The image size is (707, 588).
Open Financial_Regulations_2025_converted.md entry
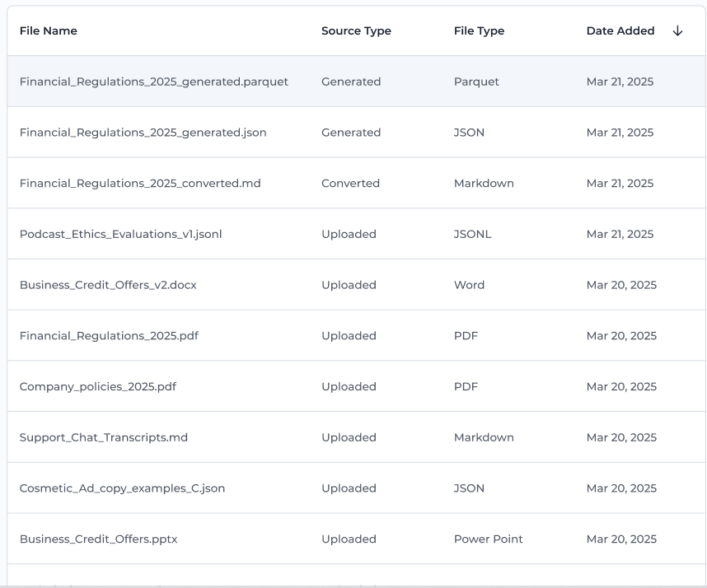tap(356, 183)
